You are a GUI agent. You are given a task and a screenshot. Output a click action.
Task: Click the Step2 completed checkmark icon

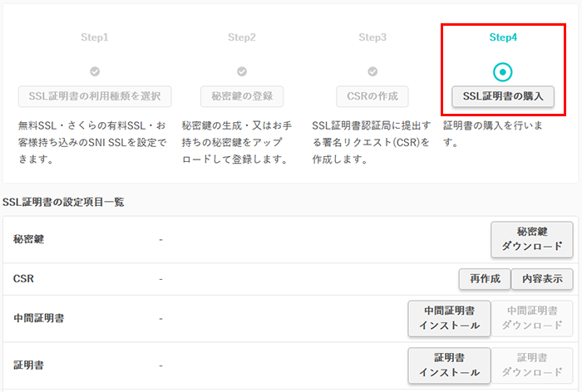(x=242, y=72)
